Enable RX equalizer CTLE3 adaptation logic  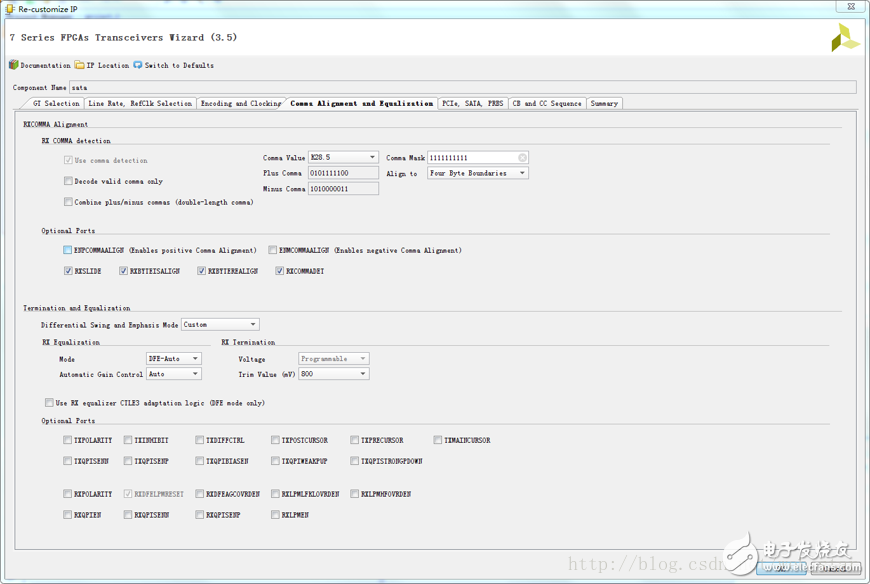click(49, 403)
